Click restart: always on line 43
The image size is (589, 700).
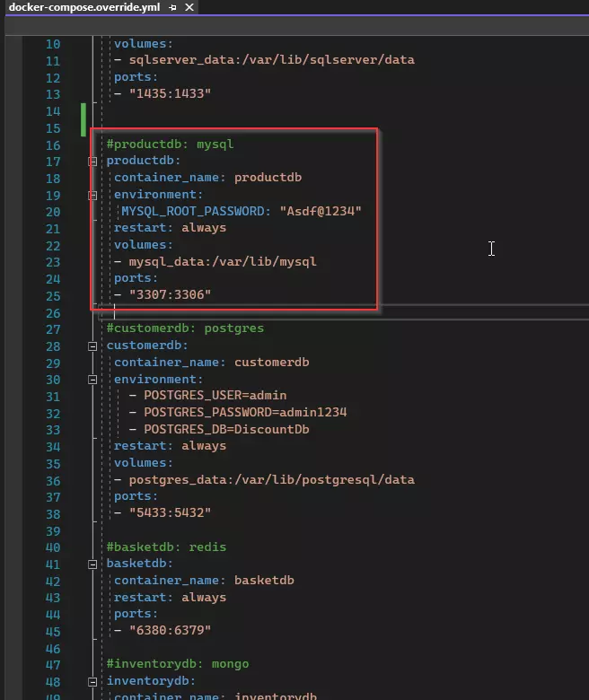pyautogui.click(x=170, y=598)
